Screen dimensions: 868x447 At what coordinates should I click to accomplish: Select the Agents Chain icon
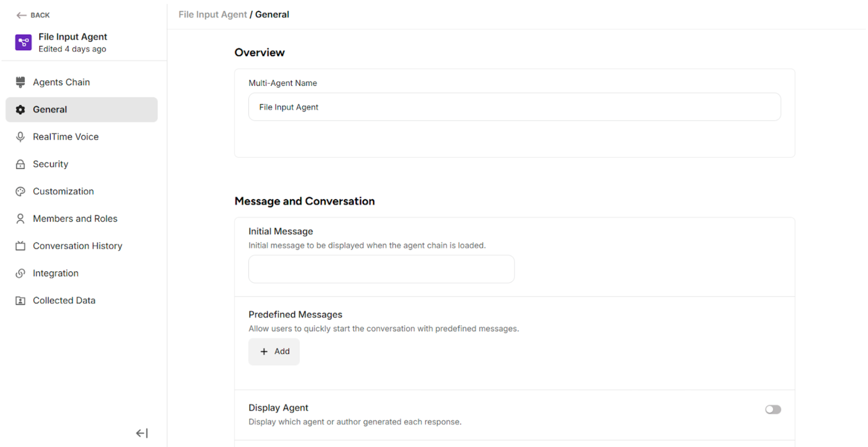[21, 82]
